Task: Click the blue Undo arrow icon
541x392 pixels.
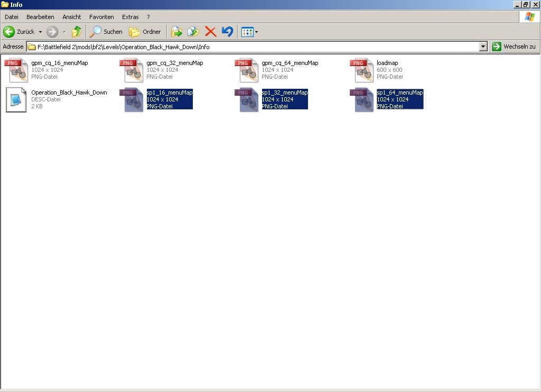Action: point(227,32)
